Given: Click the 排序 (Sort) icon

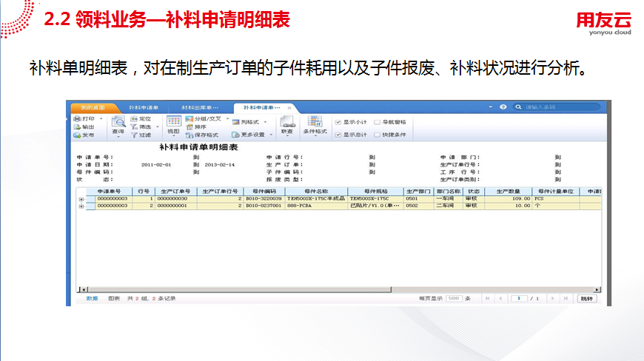Looking at the screenshot, I should click(189, 126).
